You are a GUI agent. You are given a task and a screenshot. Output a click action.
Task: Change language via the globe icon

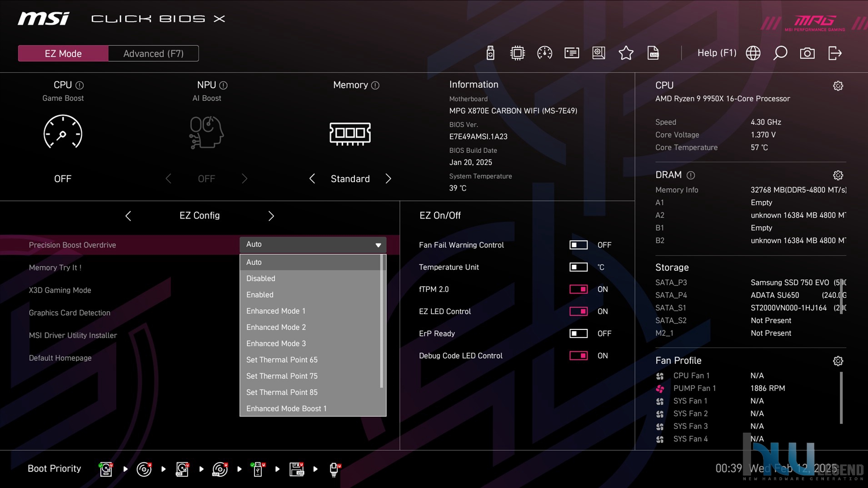(x=753, y=53)
